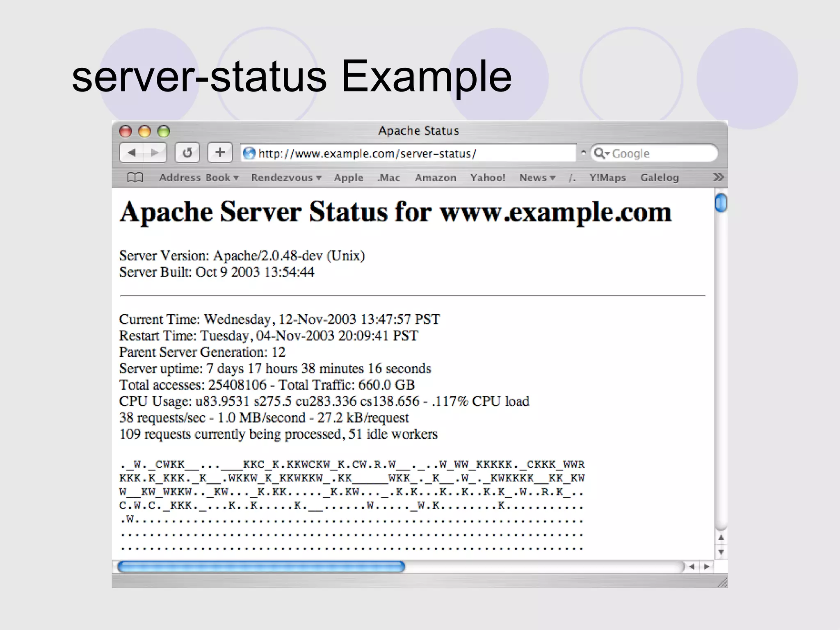Screen dimensions: 840x630
Task: Click 'Server Version: Apache/2.0.48-dev (Unix)' text
Action: click(x=242, y=256)
